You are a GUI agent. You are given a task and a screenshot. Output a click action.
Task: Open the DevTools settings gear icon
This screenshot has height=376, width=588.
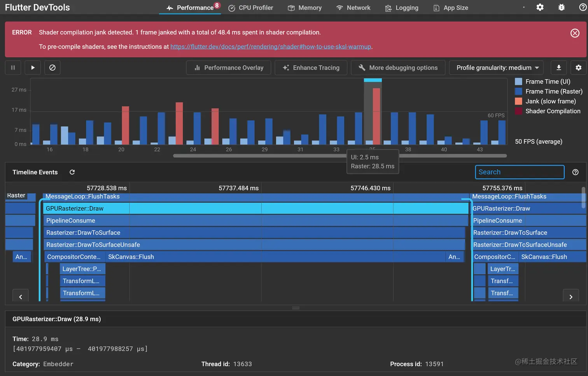pyautogui.click(x=540, y=7)
